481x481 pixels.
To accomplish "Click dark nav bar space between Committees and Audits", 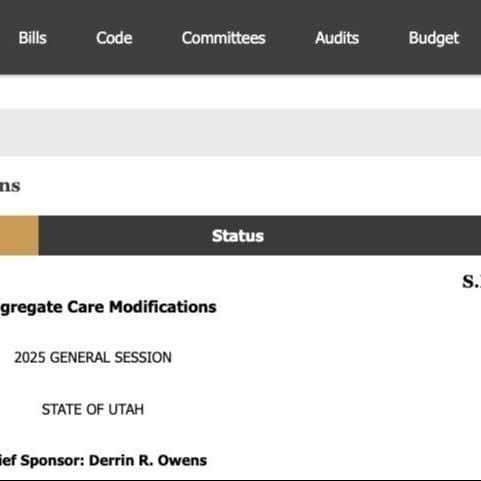I will click(x=290, y=38).
